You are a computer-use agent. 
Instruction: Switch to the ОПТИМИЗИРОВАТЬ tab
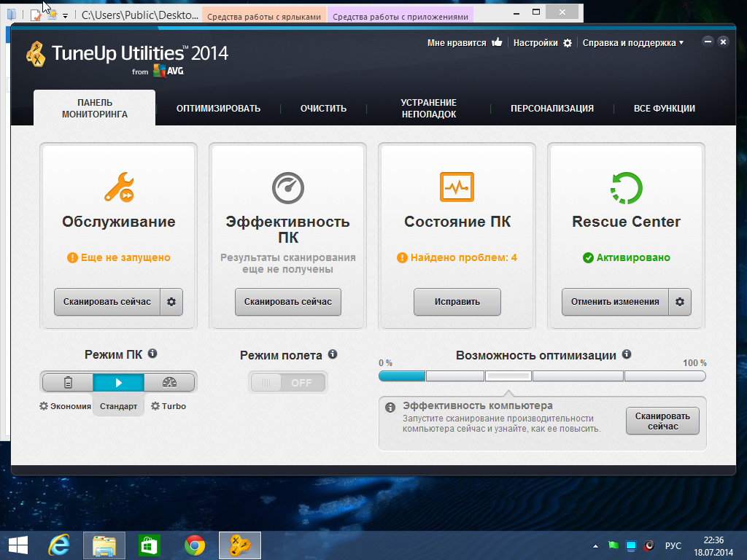coord(218,109)
